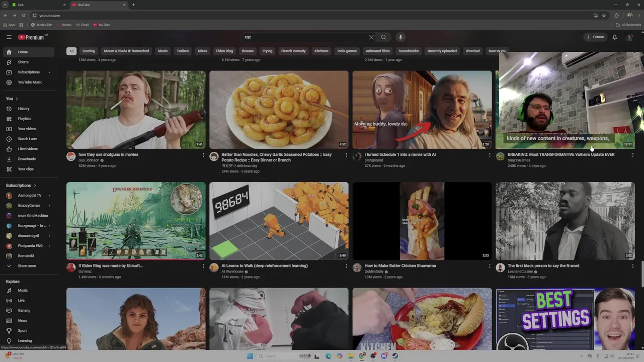Screen dimensions: 644x362
Task: Open the Subscriptions page in the sidebar
Action: [x=28, y=72]
